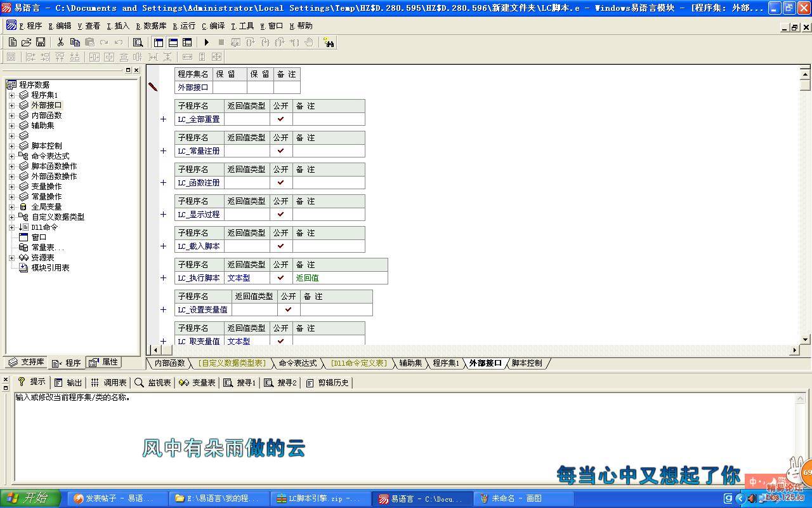The width and height of the screenshot is (812, 508).
Task: Click the find/search magnifier toolbar icon
Action: [x=138, y=42]
